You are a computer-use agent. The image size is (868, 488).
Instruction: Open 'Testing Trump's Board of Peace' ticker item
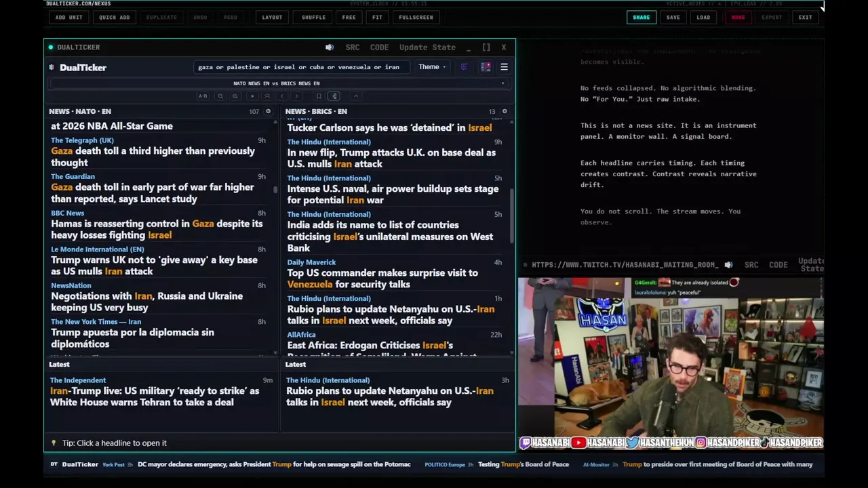click(x=524, y=464)
